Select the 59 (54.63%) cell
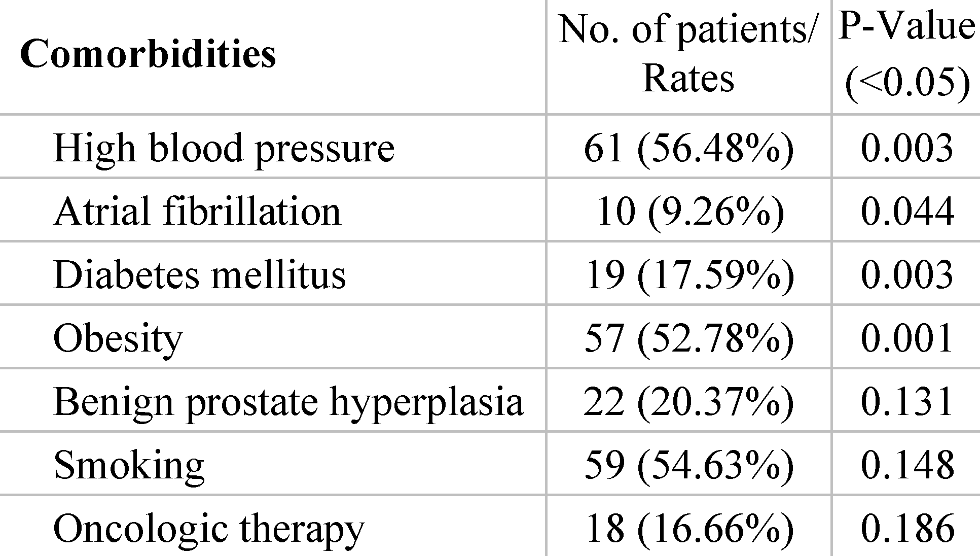The image size is (980, 556). 688,465
